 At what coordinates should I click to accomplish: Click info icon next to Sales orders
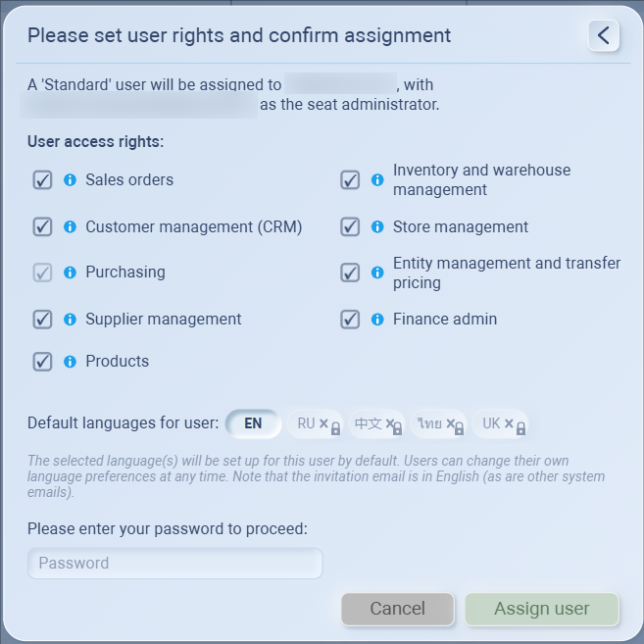point(70,180)
